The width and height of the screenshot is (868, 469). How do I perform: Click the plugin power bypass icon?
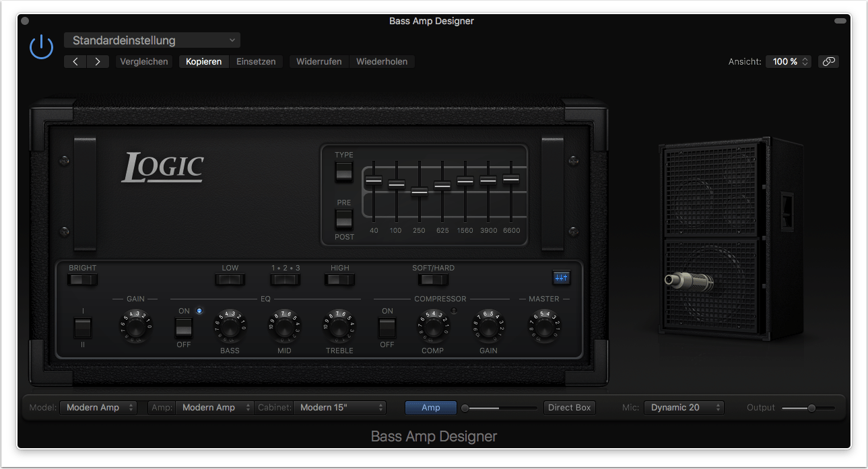pyautogui.click(x=41, y=47)
